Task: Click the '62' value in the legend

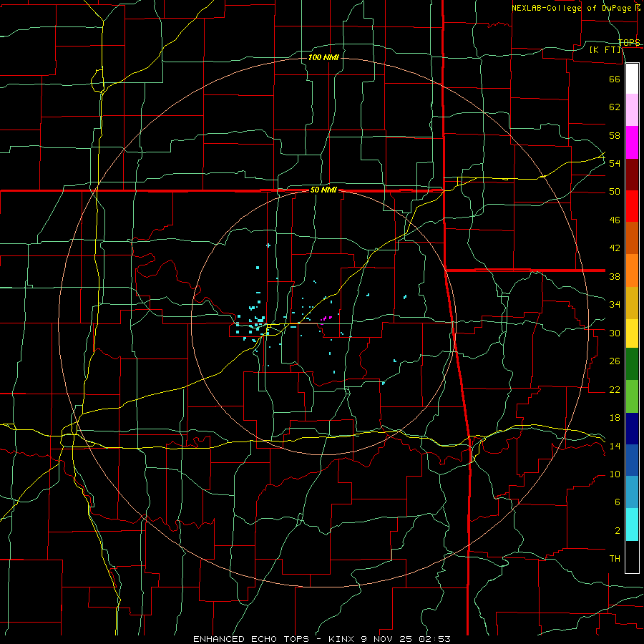Action: (615, 107)
